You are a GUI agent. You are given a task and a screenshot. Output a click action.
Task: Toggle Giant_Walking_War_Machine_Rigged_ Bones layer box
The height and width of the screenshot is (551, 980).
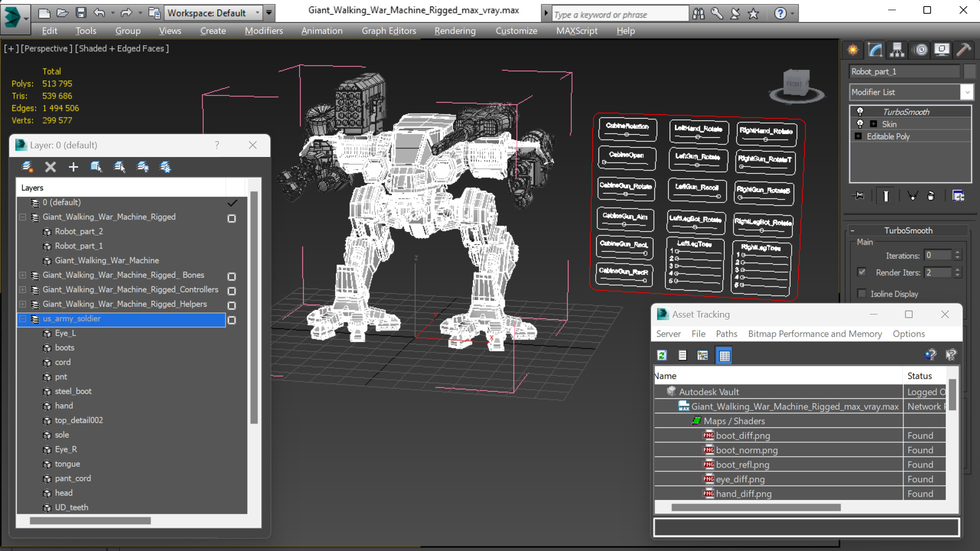(232, 276)
